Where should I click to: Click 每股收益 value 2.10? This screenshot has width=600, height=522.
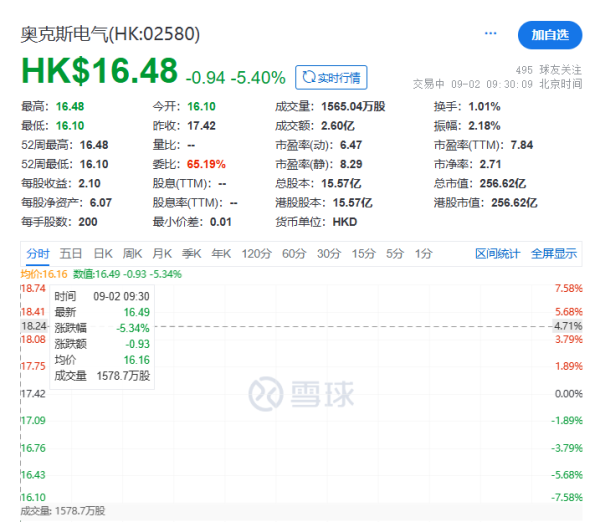(x=89, y=183)
